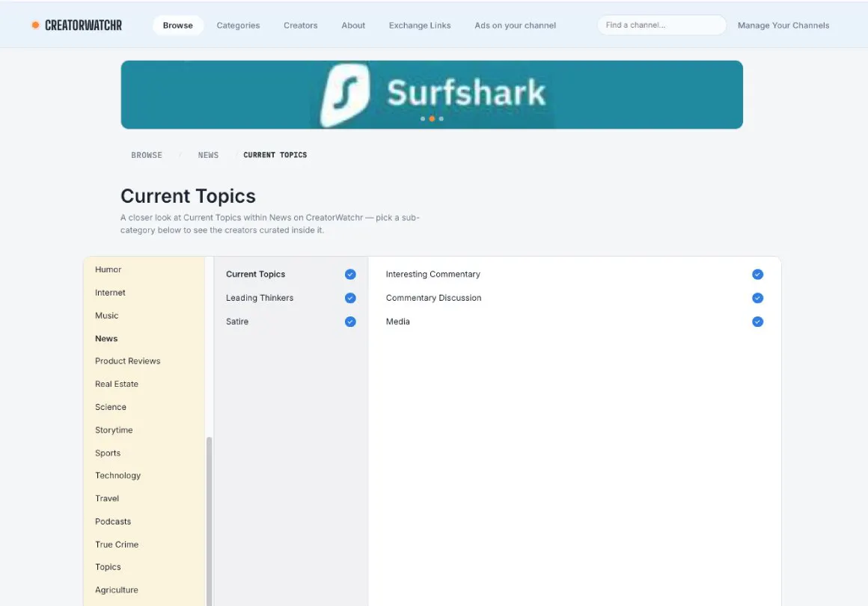
Task: Open the About page
Action: tap(353, 25)
